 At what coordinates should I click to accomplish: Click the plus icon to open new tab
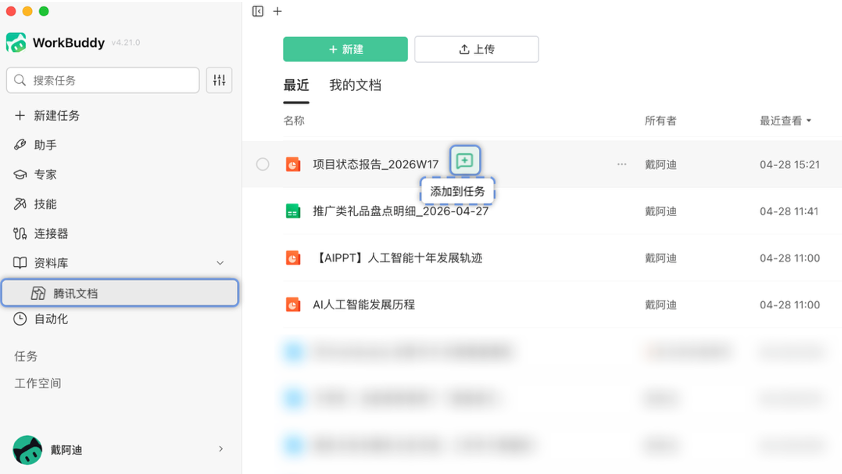278,11
